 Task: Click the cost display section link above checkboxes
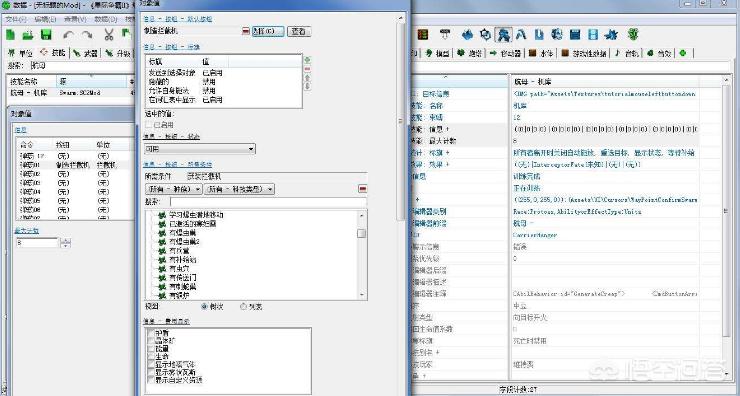(167, 321)
